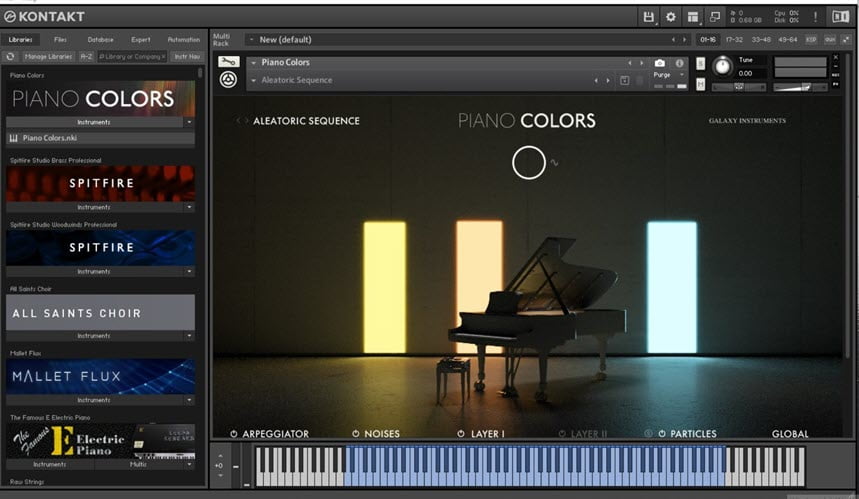Viewport: 859px width, 499px height.
Task: Toggle the Layer I power button
Action: pos(461,434)
